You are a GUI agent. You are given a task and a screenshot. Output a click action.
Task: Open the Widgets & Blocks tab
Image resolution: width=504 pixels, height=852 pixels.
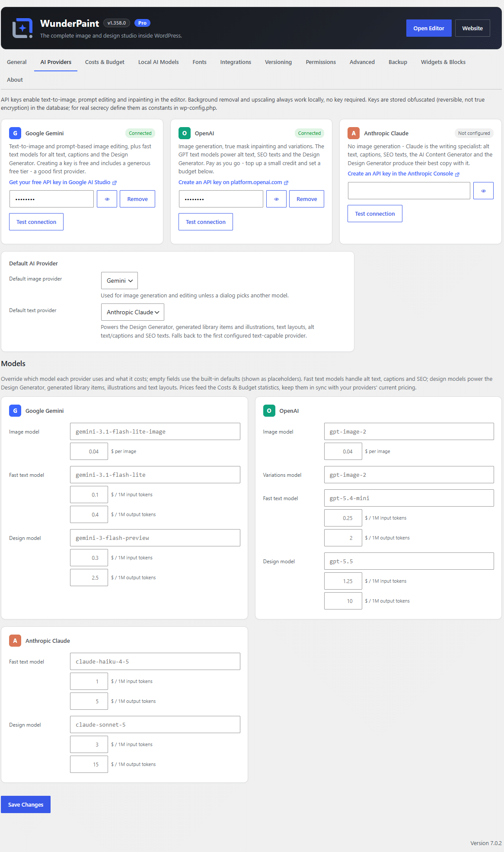pos(443,62)
